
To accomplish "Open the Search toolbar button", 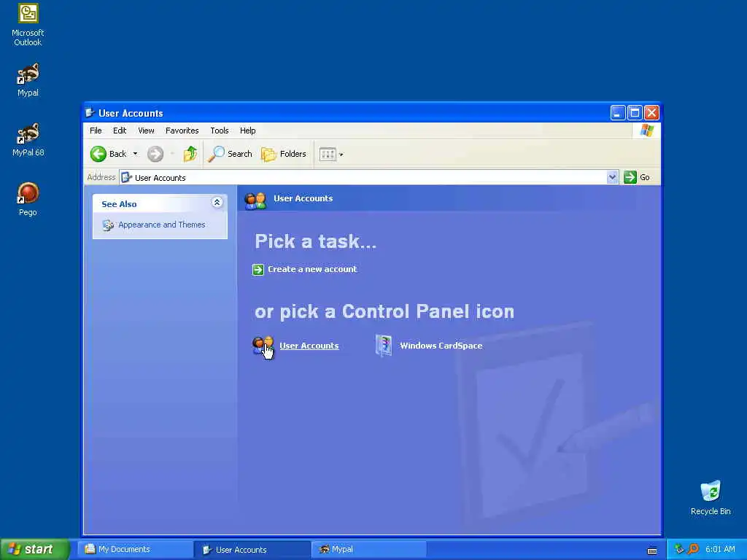I will coord(230,154).
